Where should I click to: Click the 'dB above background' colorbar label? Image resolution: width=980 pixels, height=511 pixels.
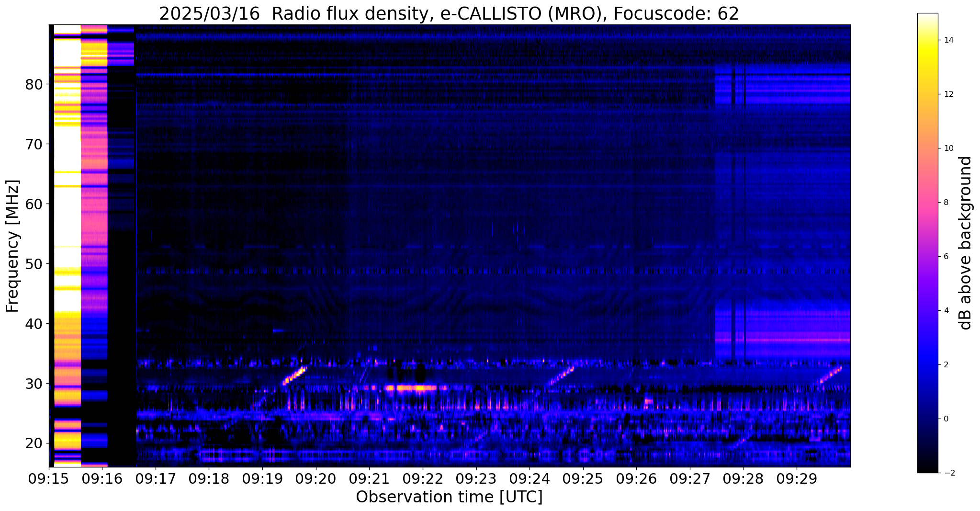click(x=965, y=243)
